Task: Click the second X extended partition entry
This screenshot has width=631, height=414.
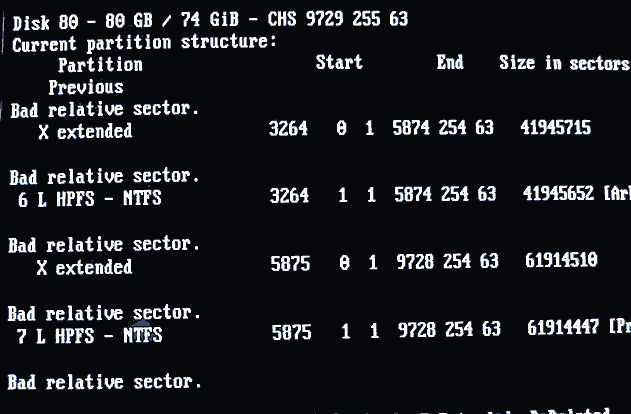Action: click(x=84, y=267)
